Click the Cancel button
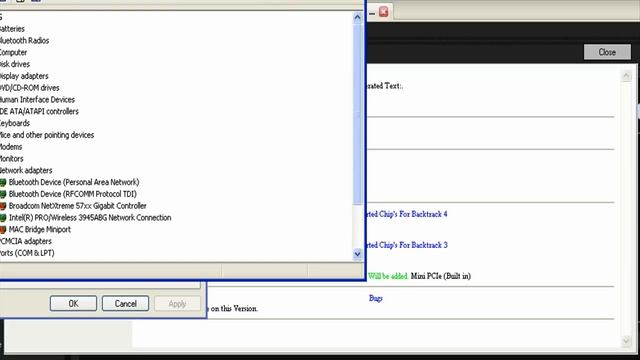 pos(125,304)
